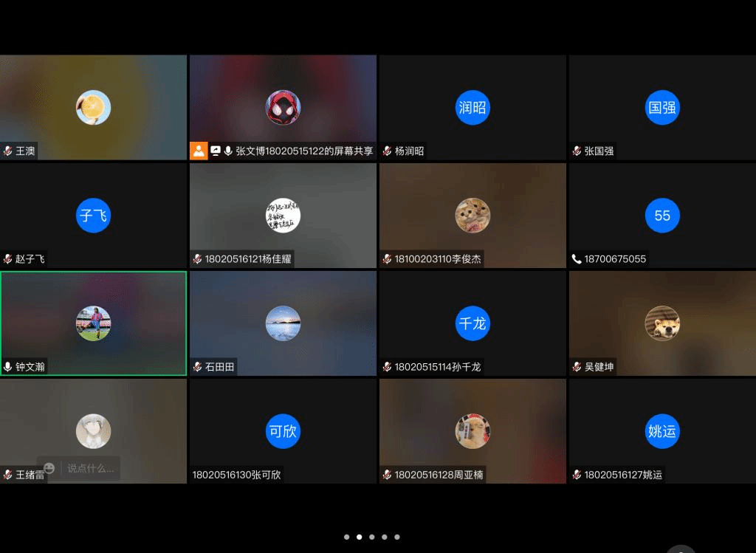
Task: Click the shiba dog avatar of 吴健坤
Action: click(x=661, y=323)
